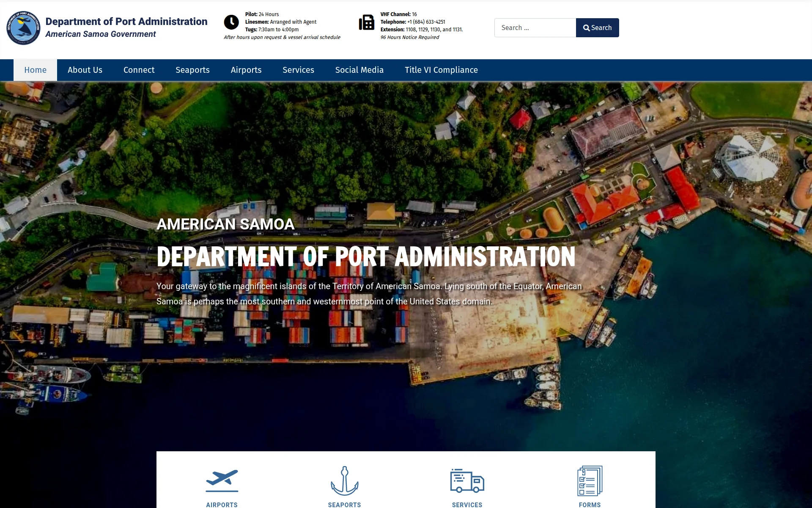Click 'Tugs: 7:30am to 4:00pm' text
The height and width of the screenshot is (508, 812).
[272, 30]
